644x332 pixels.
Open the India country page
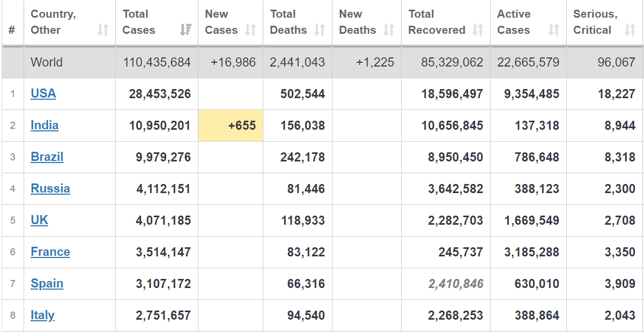pos(45,125)
